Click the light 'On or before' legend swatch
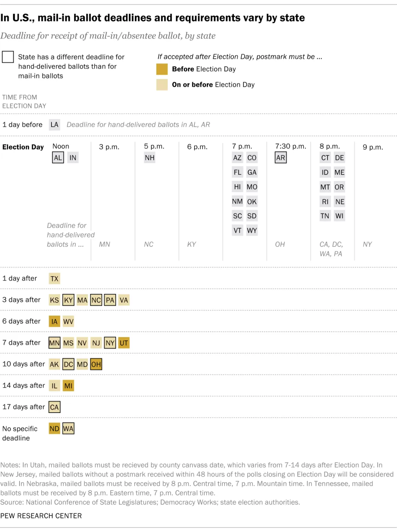Image resolution: width=397 pixels, height=532 pixels. [162, 85]
